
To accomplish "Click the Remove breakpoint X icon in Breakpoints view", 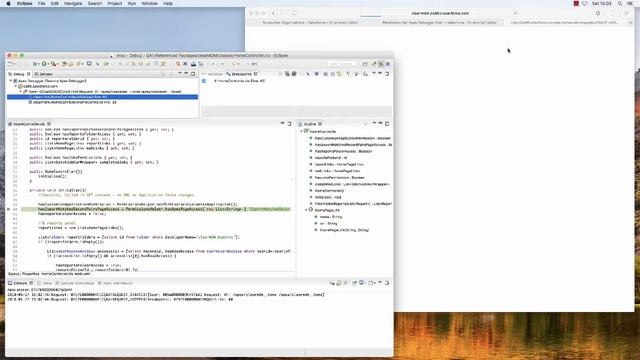I will click(x=281, y=74).
